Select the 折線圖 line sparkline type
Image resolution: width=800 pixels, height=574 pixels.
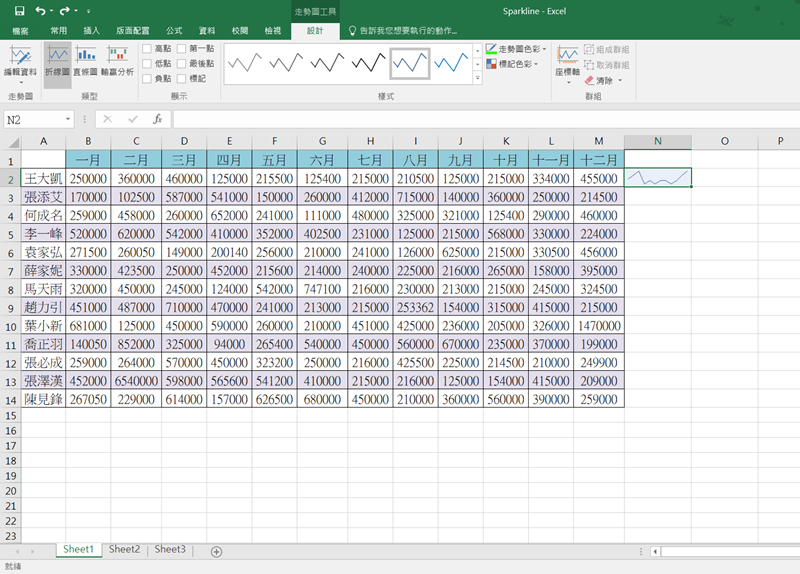coord(58,62)
